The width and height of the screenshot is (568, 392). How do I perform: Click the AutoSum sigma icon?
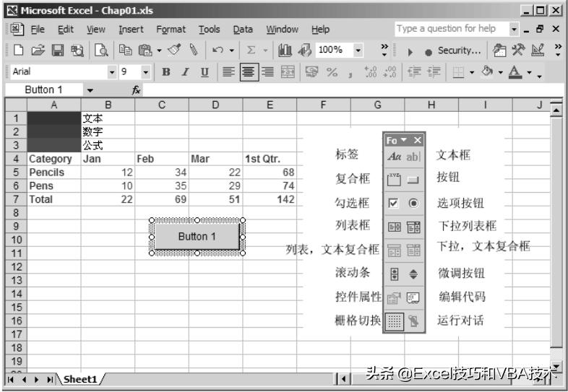[251, 50]
